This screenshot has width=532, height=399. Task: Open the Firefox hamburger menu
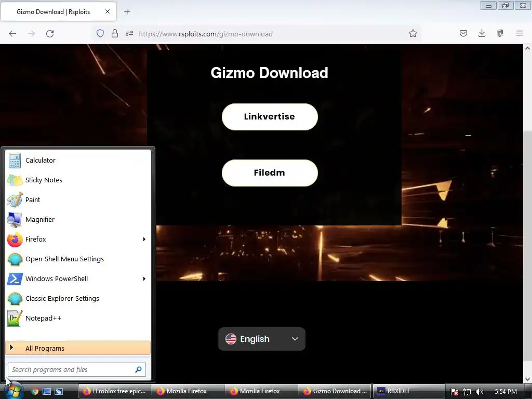point(520,33)
